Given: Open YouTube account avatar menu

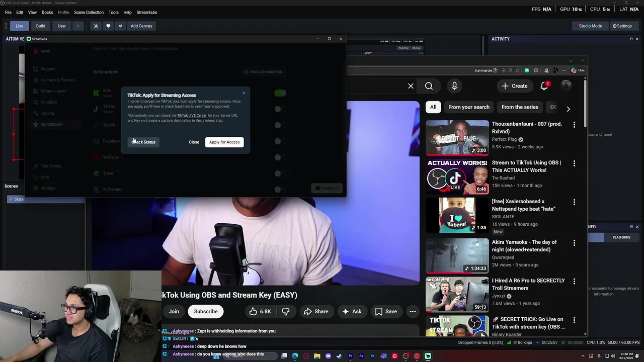Looking at the screenshot, I should (x=567, y=86).
